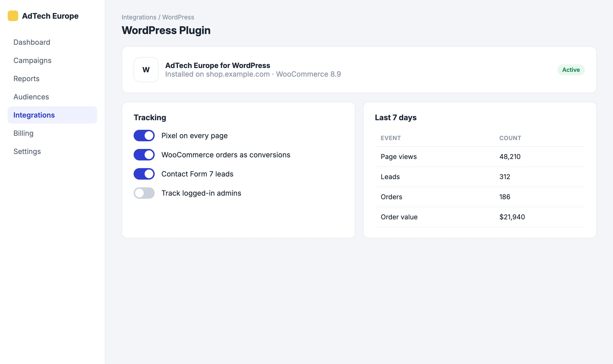The image size is (613, 364).
Task: Click the 186 orders count
Action: (x=505, y=197)
